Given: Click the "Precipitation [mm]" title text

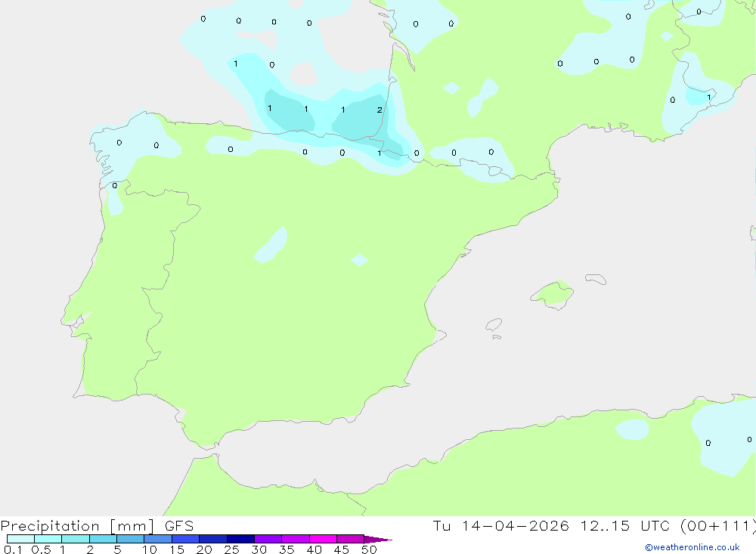Looking at the screenshot, I should [x=77, y=526].
